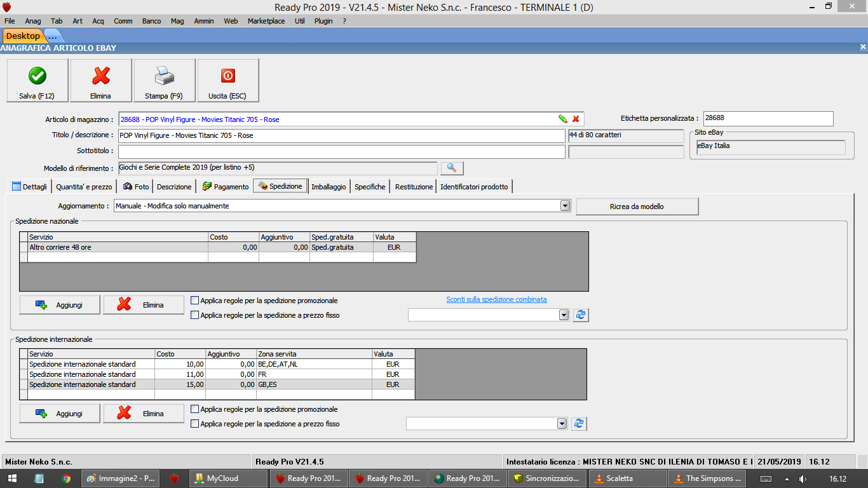
Task: Click the '...' tab next to Desktop
Action: 52,36
